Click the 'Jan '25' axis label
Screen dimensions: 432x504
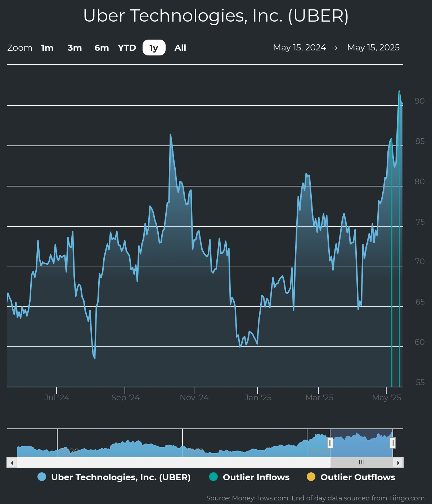pos(258,397)
